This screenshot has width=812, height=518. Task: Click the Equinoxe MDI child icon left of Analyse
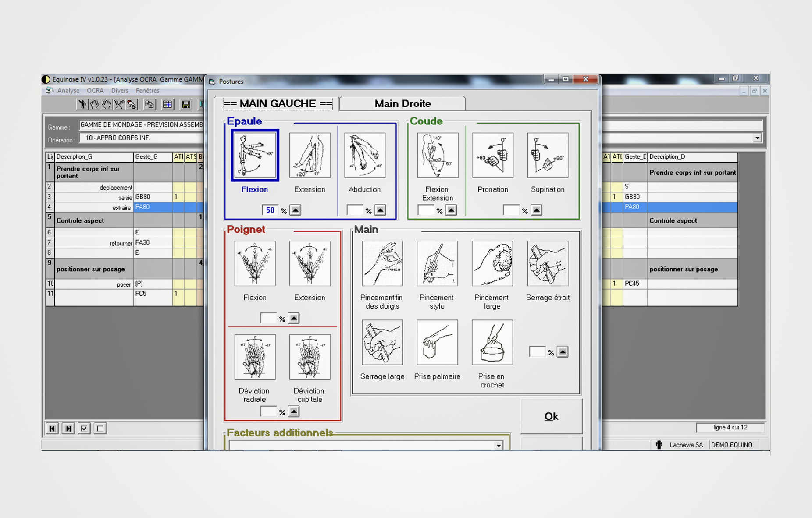pyautogui.click(x=49, y=91)
